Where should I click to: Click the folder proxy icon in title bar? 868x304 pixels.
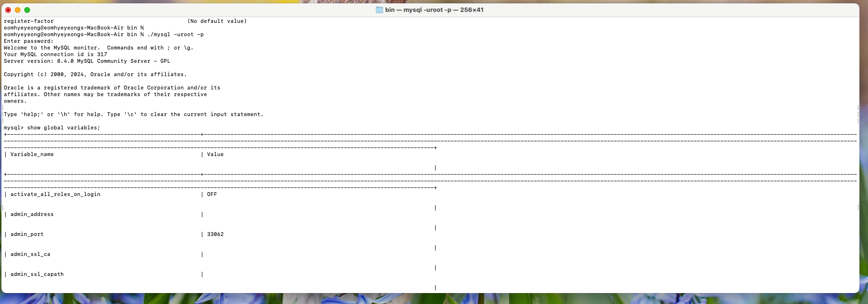(x=379, y=10)
